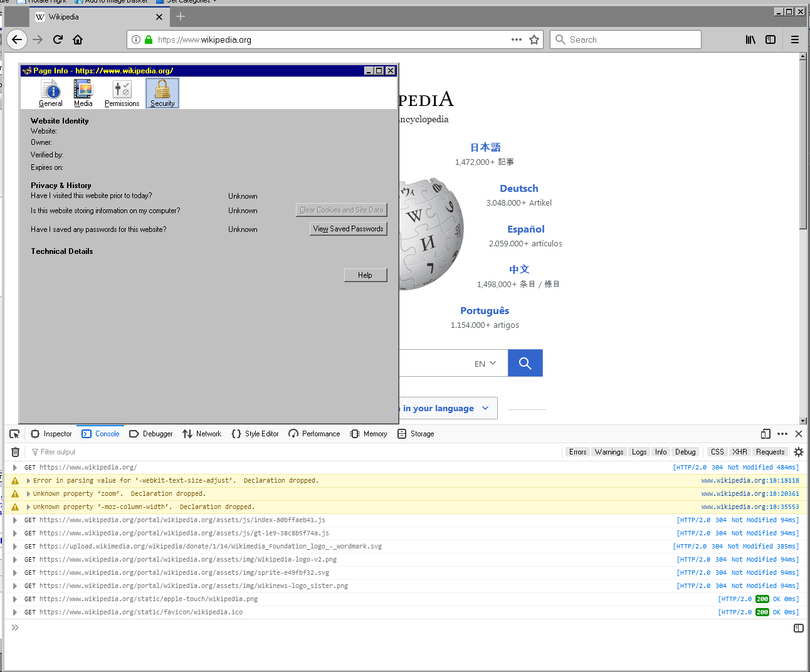Toggle the Warnings console filter
The width and height of the screenshot is (810, 672).
coord(609,452)
